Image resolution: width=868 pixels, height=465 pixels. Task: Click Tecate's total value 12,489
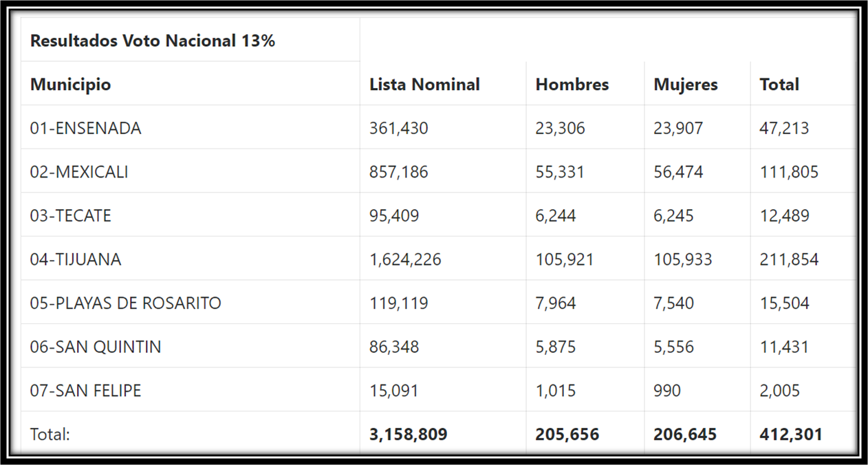pyautogui.click(x=784, y=215)
